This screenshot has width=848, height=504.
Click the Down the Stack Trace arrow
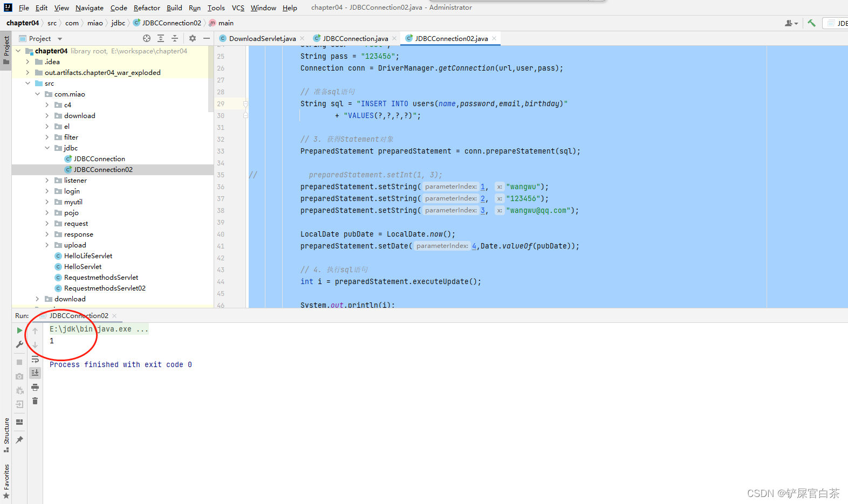[35, 344]
